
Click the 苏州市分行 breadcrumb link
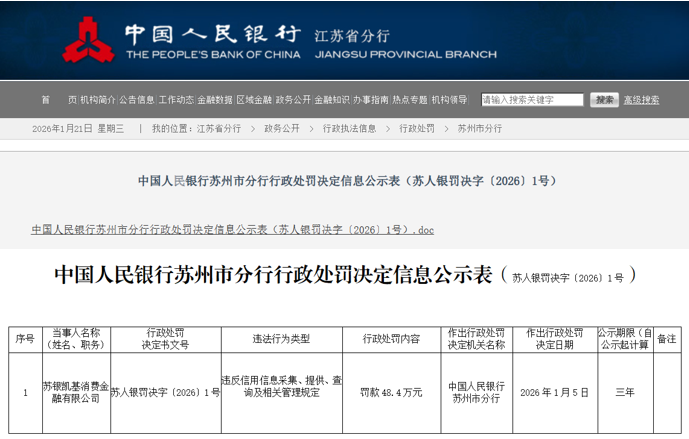pyautogui.click(x=480, y=129)
